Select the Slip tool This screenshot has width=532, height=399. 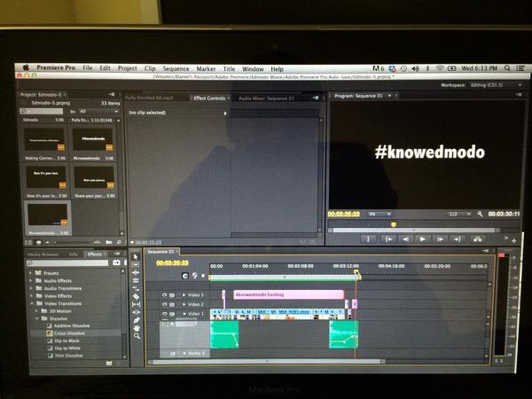pyautogui.click(x=136, y=305)
